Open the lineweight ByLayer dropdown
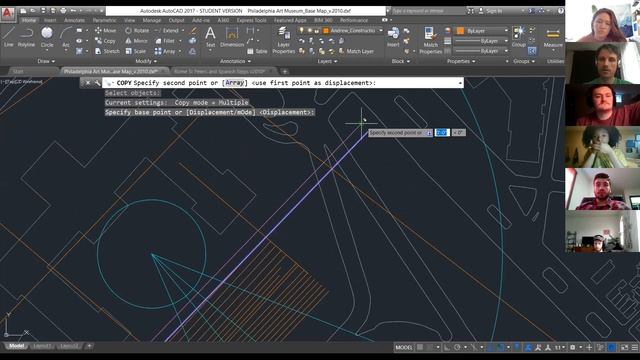640x360 pixels. coord(481,41)
